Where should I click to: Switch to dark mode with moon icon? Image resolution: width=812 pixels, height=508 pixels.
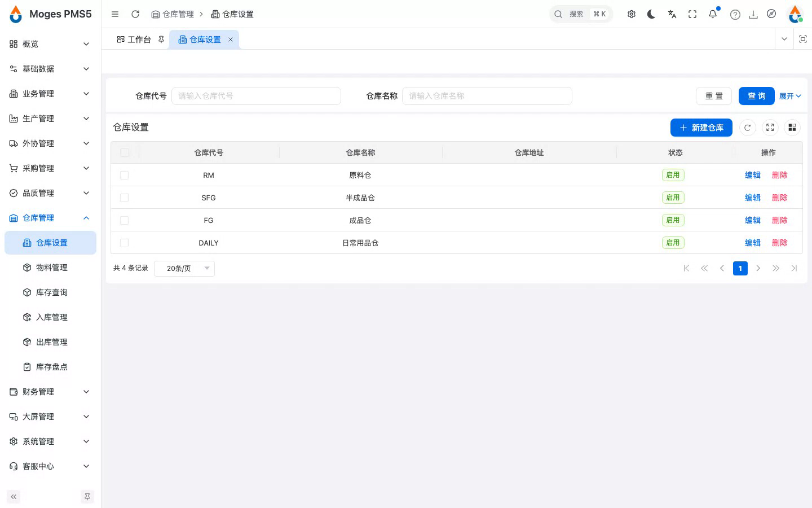click(651, 14)
